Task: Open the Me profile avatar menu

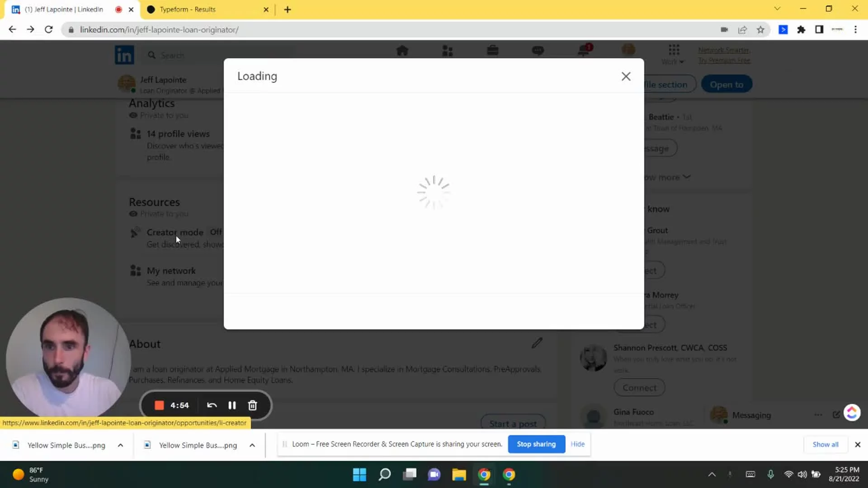Action: pyautogui.click(x=628, y=50)
